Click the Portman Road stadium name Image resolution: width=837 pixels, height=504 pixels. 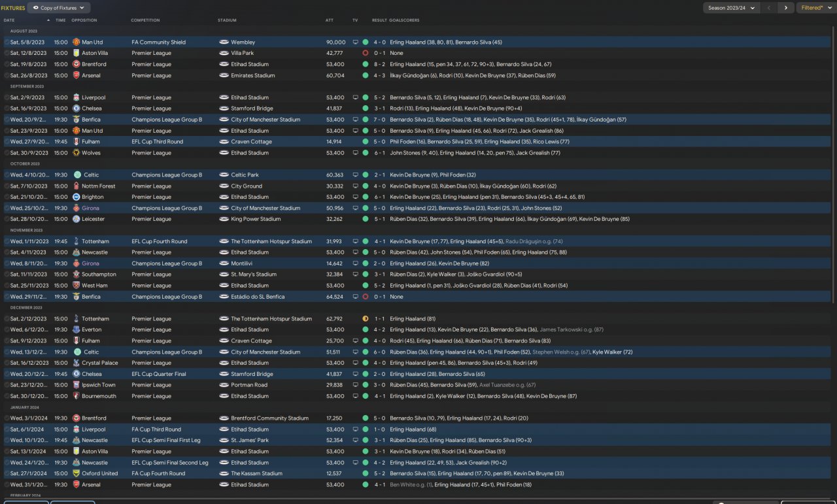pyautogui.click(x=249, y=385)
